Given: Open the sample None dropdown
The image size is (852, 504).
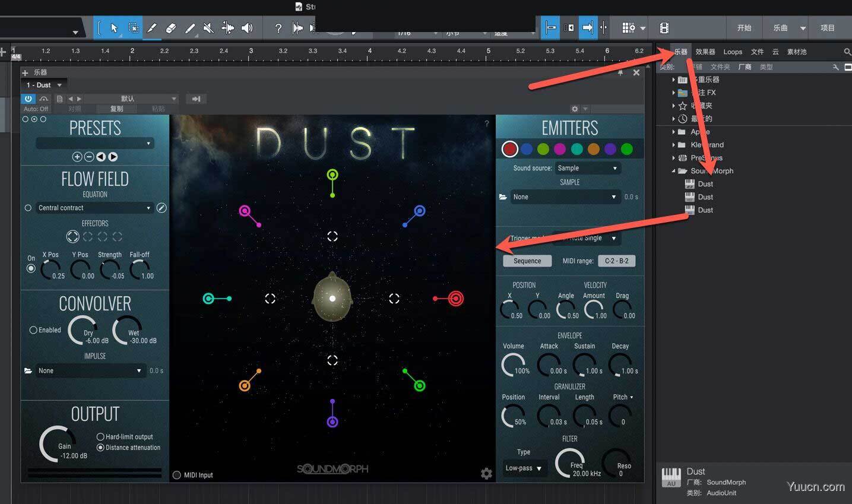Looking at the screenshot, I should (x=565, y=196).
